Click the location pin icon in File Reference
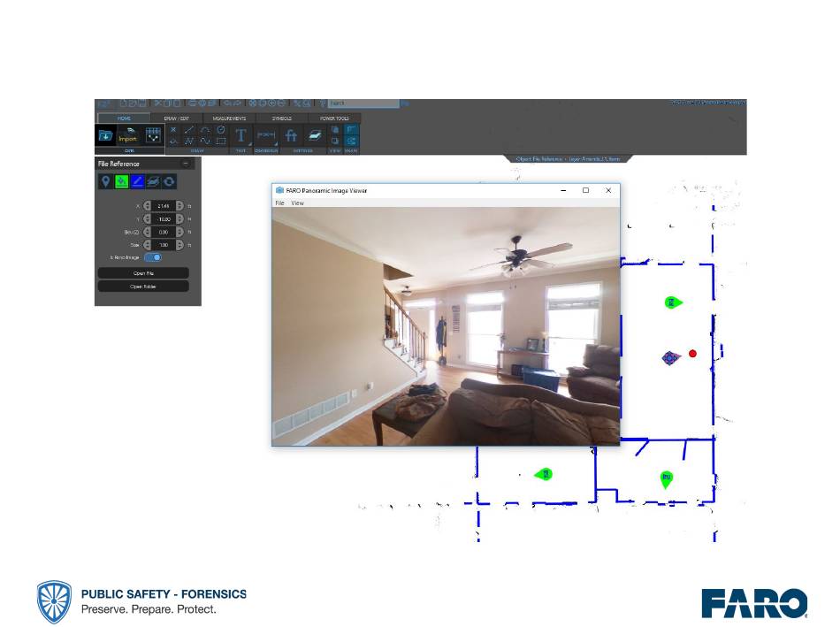 pos(105,181)
